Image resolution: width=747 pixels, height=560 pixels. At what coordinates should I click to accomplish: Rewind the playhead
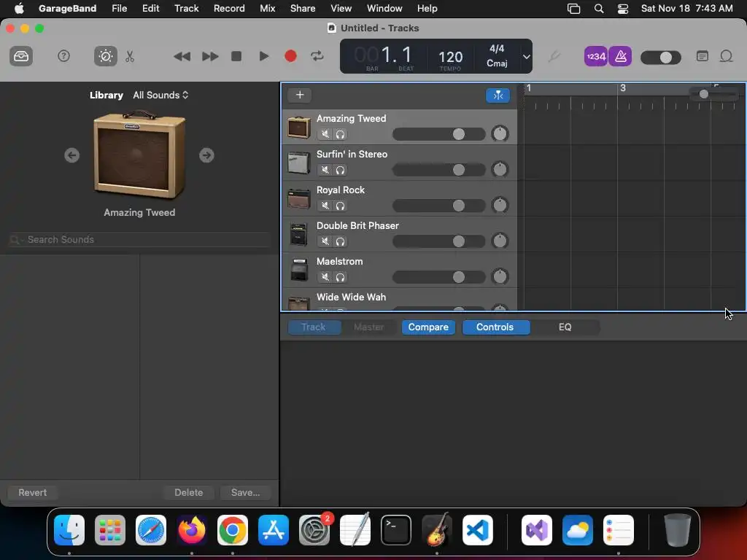(x=182, y=57)
